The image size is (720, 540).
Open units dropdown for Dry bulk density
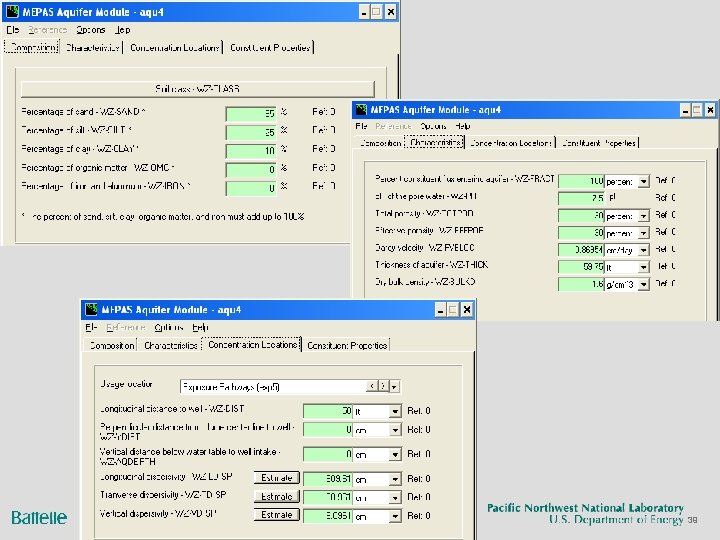644,285
